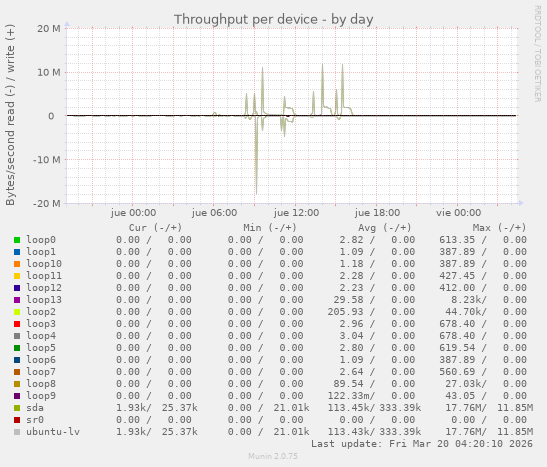
Task: Click the loop7 brown color swatch
Action: (x=17, y=372)
